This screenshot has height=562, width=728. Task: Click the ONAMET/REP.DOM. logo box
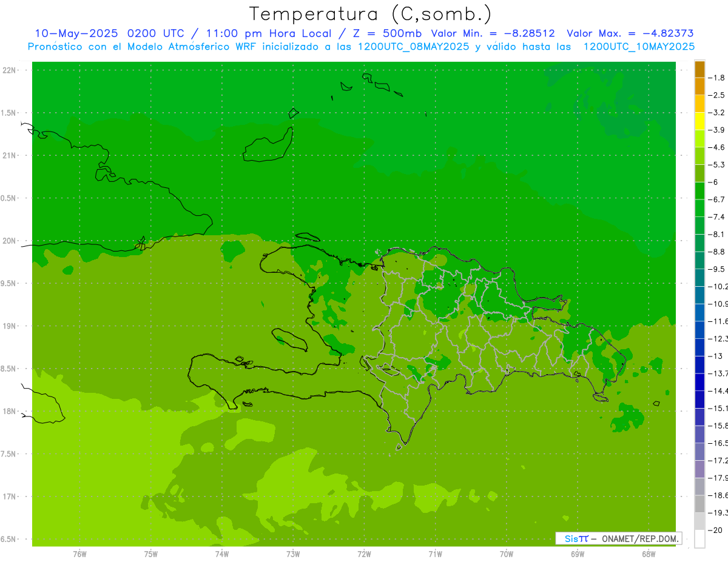pyautogui.click(x=618, y=538)
